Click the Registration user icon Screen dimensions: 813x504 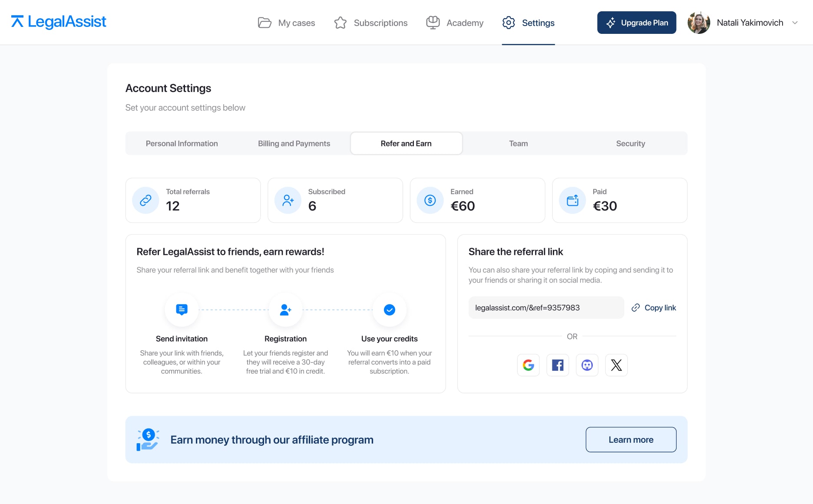point(285,310)
